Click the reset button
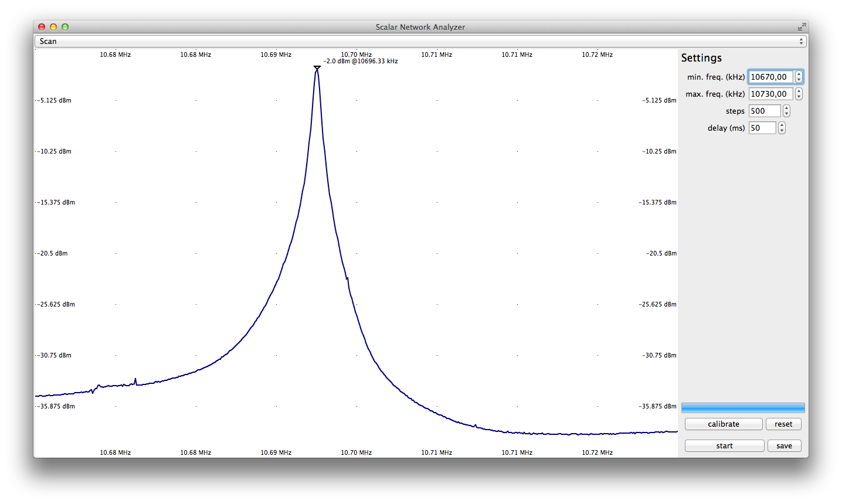 click(783, 424)
